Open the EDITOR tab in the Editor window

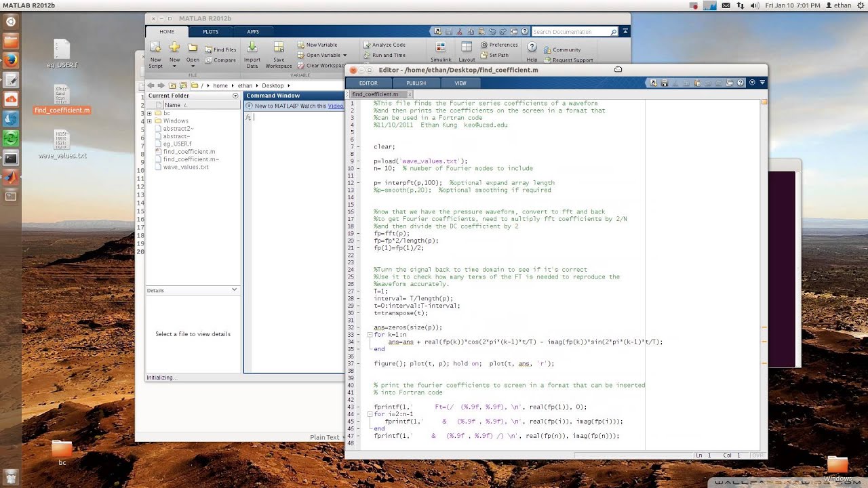[368, 83]
